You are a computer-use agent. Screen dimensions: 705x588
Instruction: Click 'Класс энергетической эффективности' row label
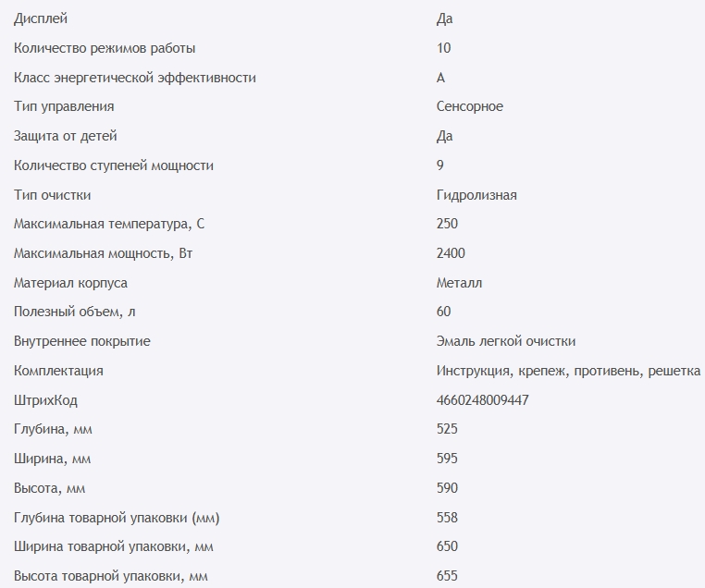(x=135, y=78)
